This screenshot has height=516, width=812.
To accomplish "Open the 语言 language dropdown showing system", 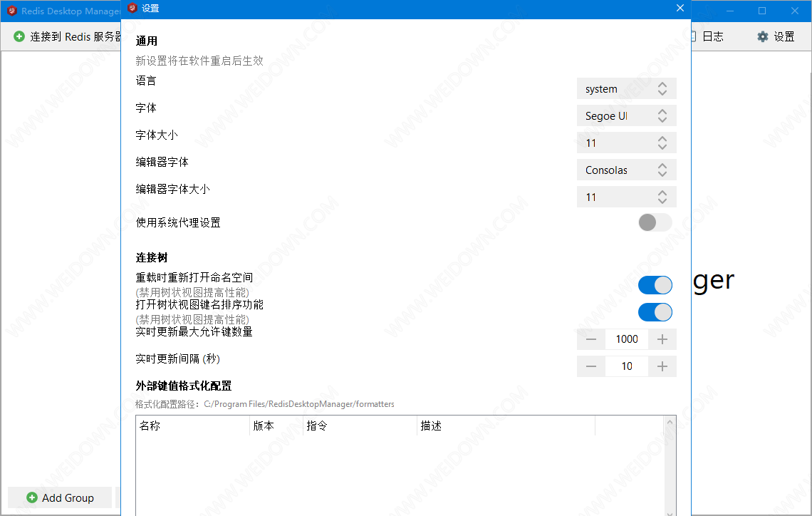I will click(x=627, y=88).
